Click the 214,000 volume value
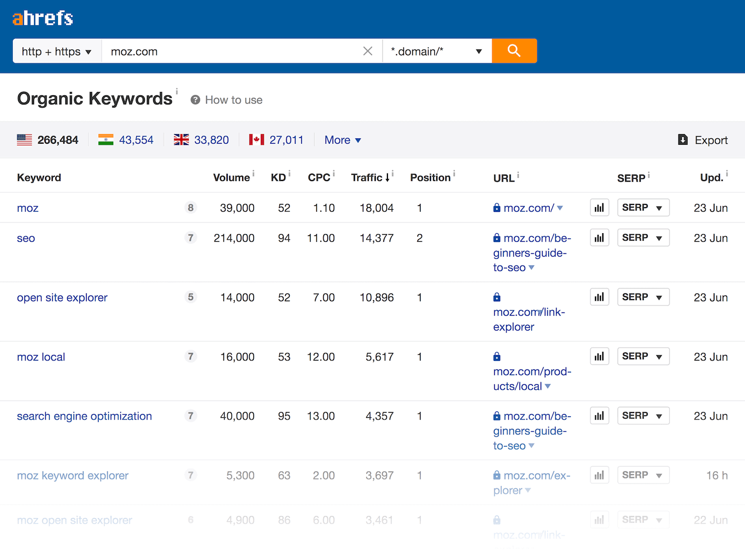Screen dimensions: 745x560 pos(234,238)
